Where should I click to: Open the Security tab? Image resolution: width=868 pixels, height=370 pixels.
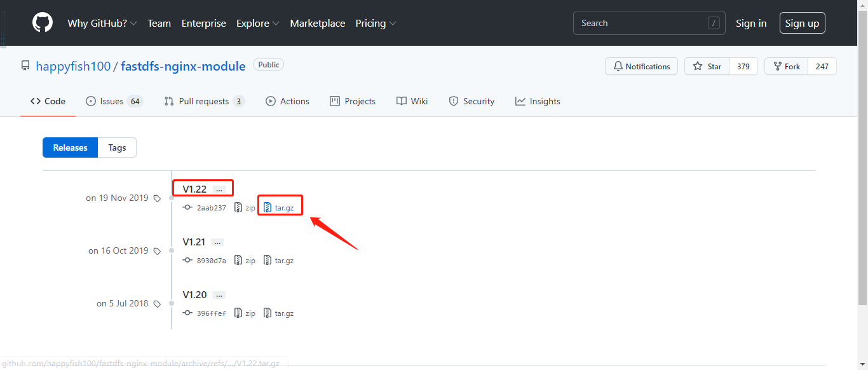click(471, 101)
